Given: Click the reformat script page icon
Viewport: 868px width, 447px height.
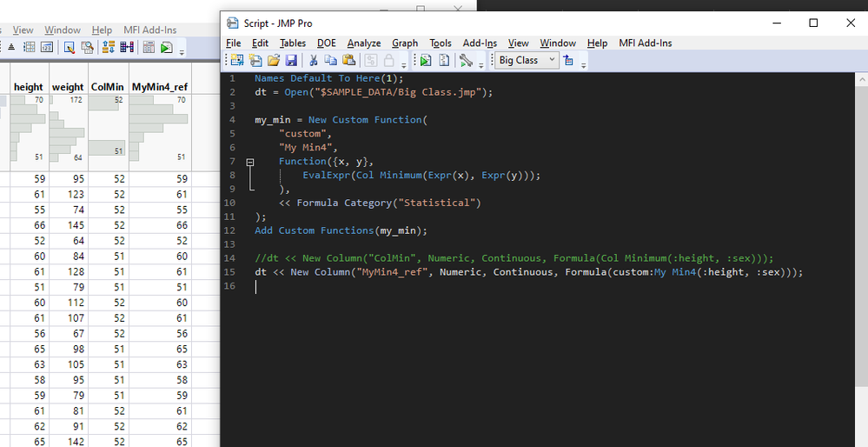Looking at the screenshot, I should coord(444,60).
